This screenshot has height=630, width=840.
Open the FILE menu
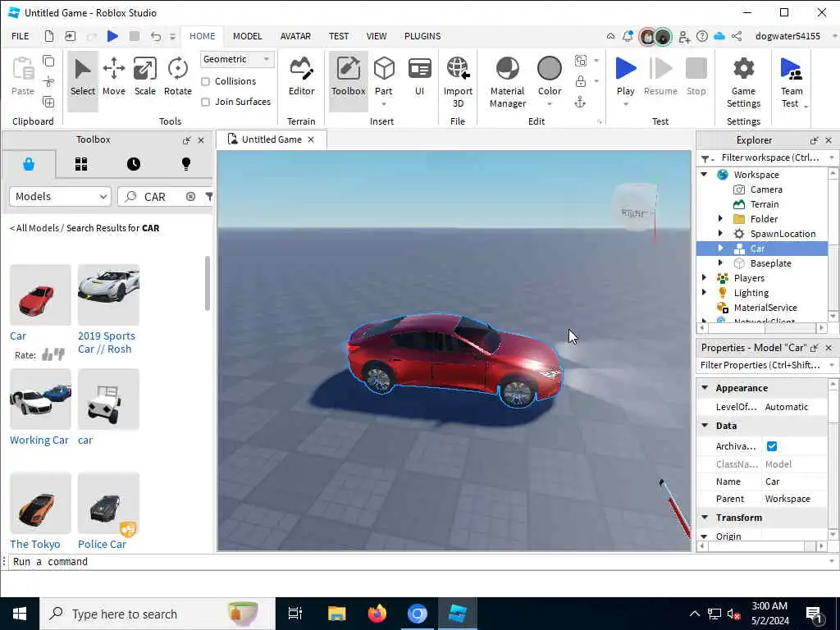click(21, 36)
